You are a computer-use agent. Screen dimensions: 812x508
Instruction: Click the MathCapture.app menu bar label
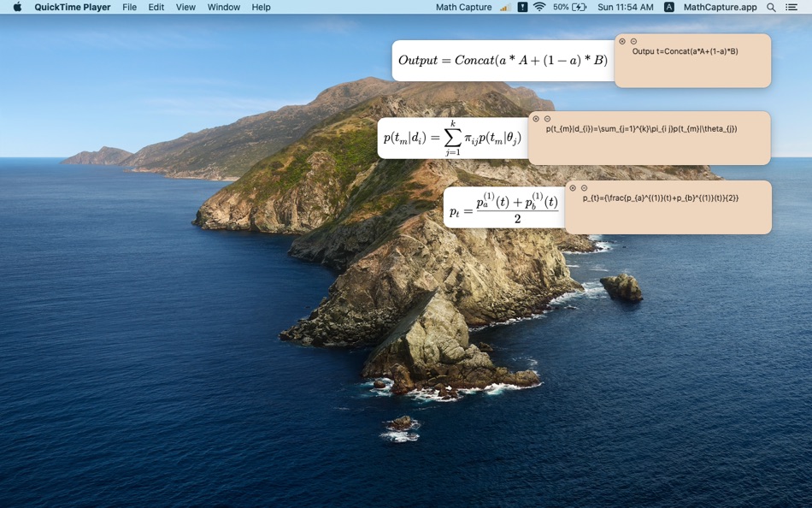(x=721, y=7)
